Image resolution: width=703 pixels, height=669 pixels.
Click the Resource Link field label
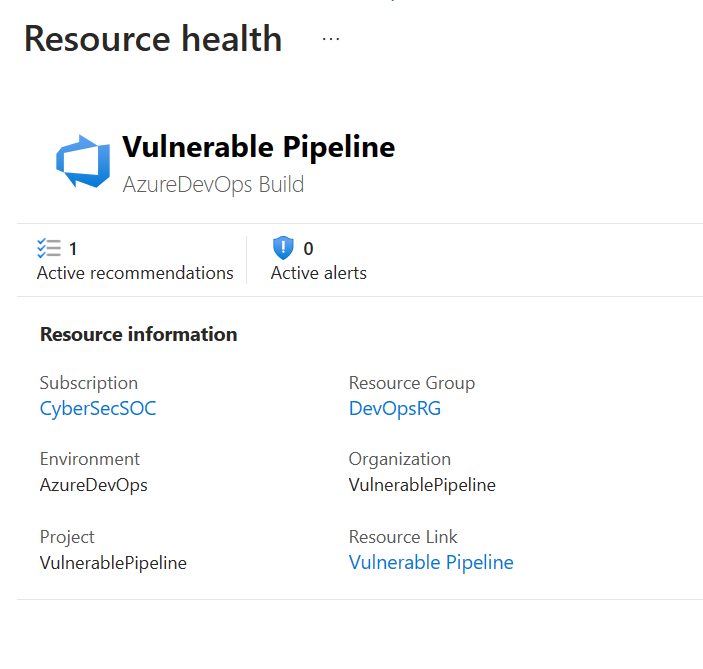(x=403, y=537)
